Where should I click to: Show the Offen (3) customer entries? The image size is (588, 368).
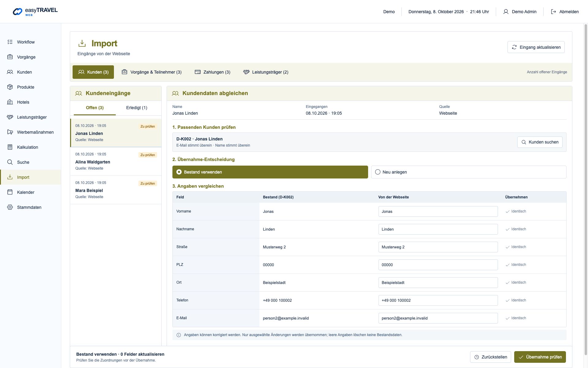tap(95, 108)
